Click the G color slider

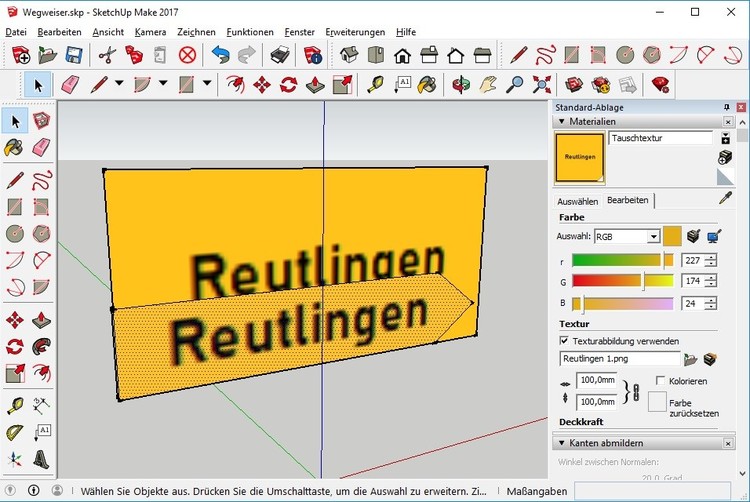coord(622,281)
